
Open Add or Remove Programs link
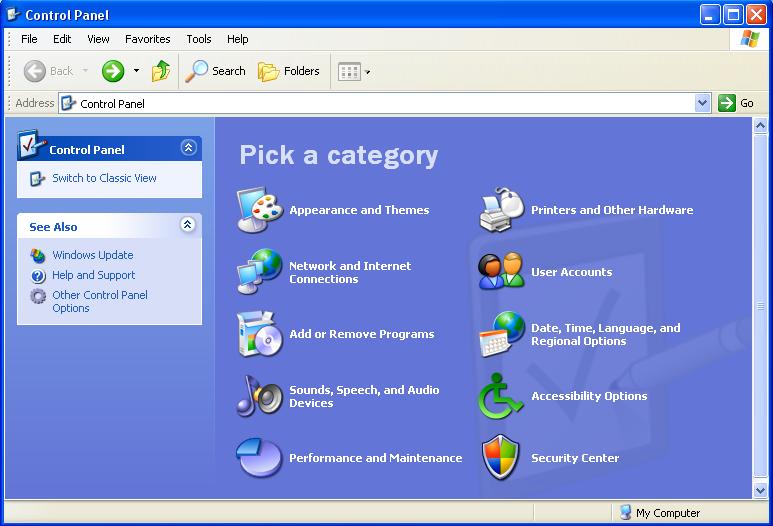click(x=361, y=334)
